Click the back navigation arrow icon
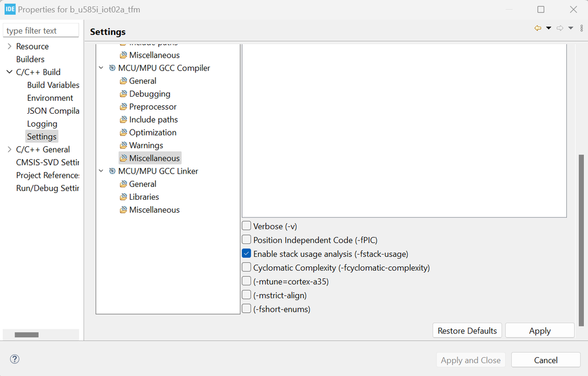 537,28
